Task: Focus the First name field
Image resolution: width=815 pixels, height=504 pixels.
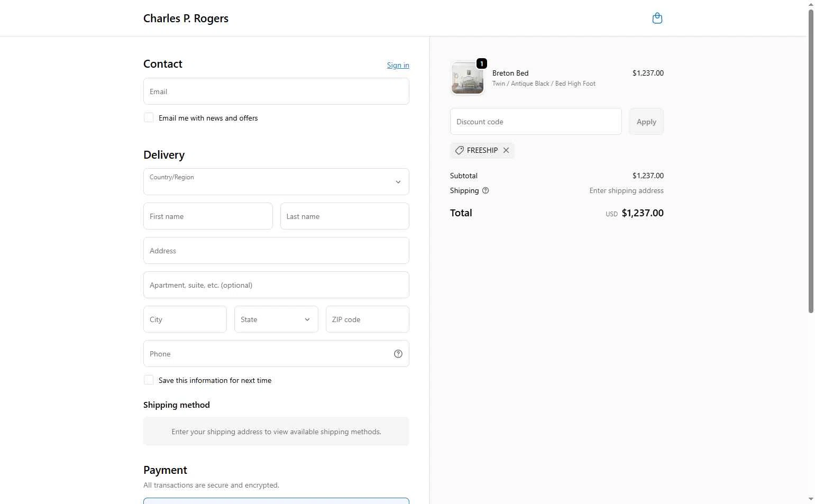Action: [x=208, y=216]
